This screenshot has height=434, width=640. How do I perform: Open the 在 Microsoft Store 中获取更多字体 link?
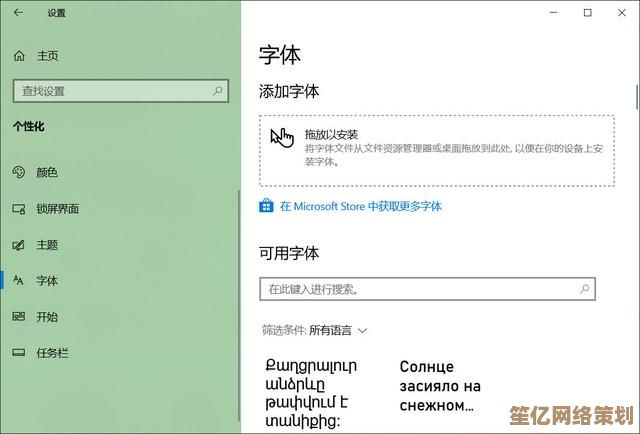pyautogui.click(x=360, y=206)
